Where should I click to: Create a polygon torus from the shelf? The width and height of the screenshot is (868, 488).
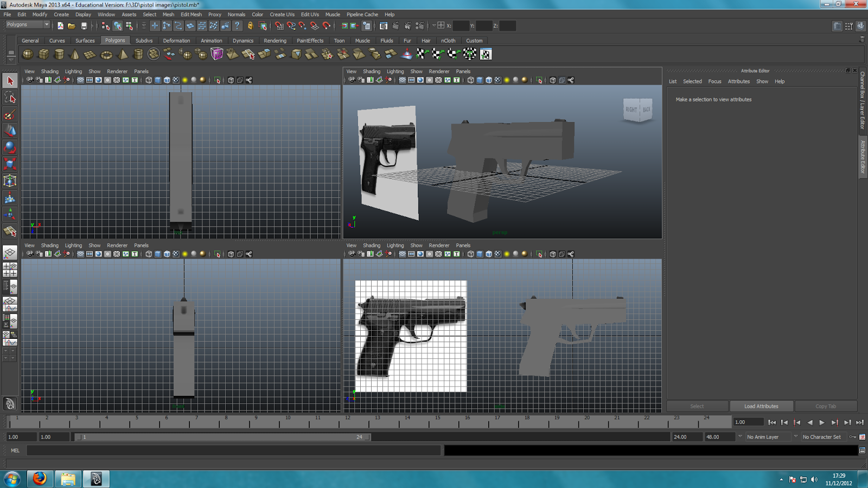107,54
